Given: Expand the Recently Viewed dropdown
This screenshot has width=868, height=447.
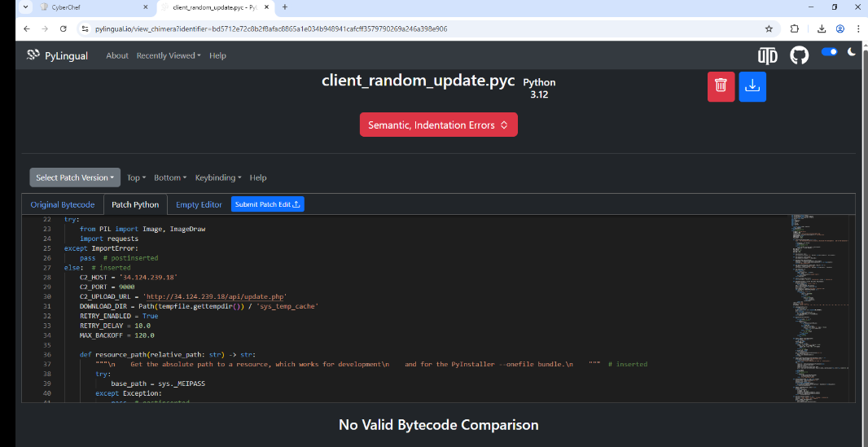Looking at the screenshot, I should (x=169, y=55).
